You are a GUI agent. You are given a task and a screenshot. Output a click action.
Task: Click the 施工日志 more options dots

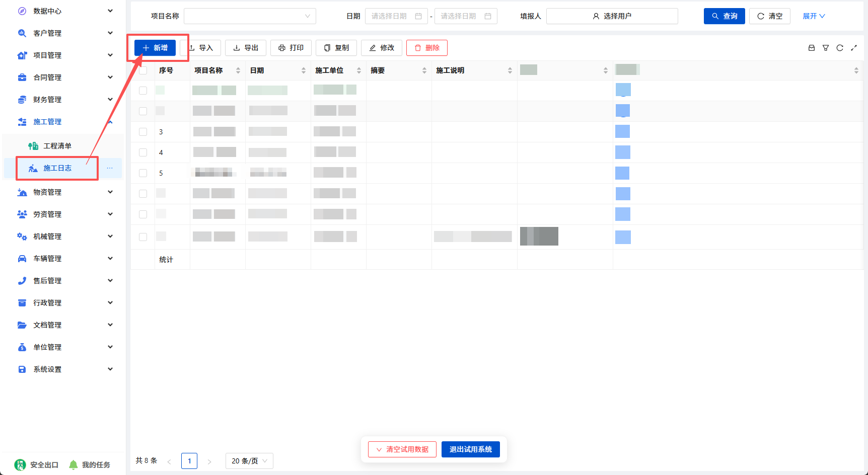pyautogui.click(x=110, y=168)
